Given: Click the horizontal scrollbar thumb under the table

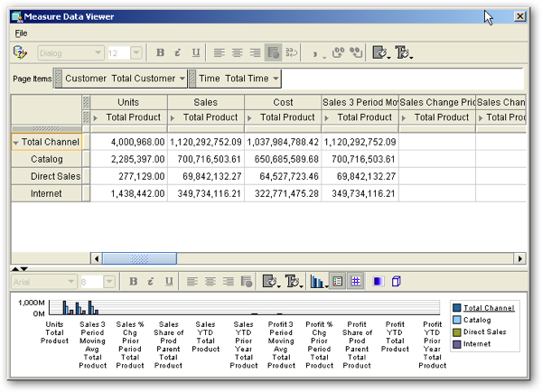Looking at the screenshot, I should point(138,258).
